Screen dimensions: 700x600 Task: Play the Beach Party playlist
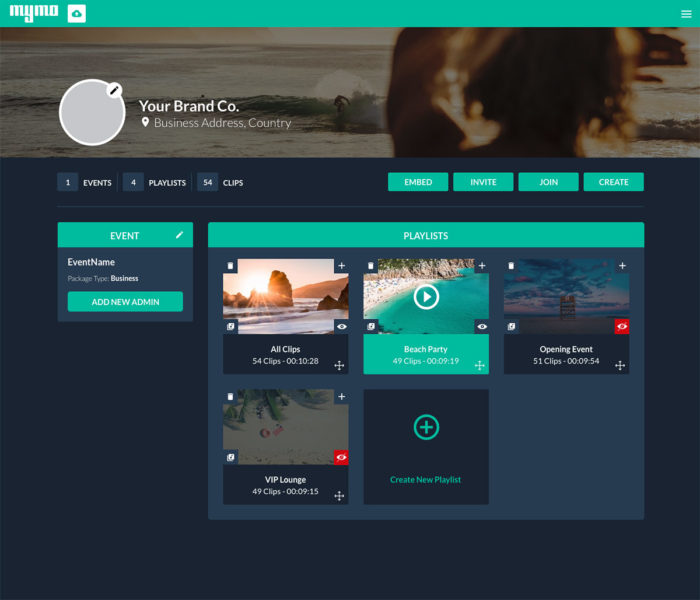[426, 296]
